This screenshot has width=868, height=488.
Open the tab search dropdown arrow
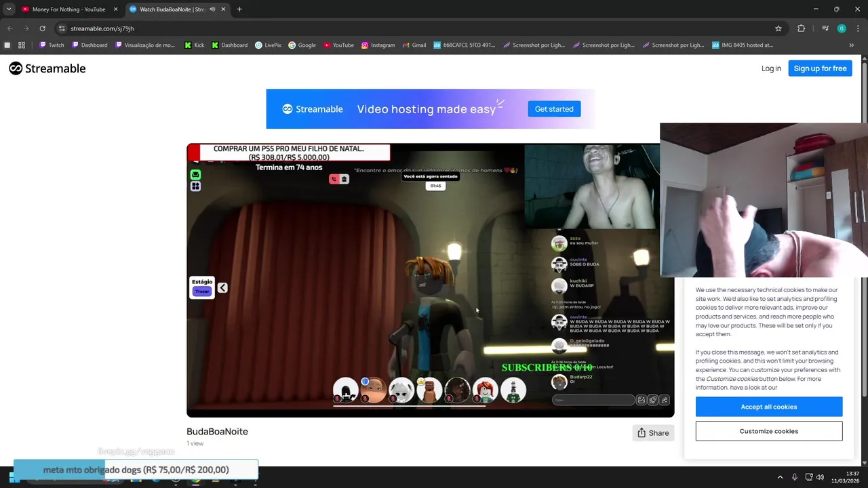[x=9, y=9]
